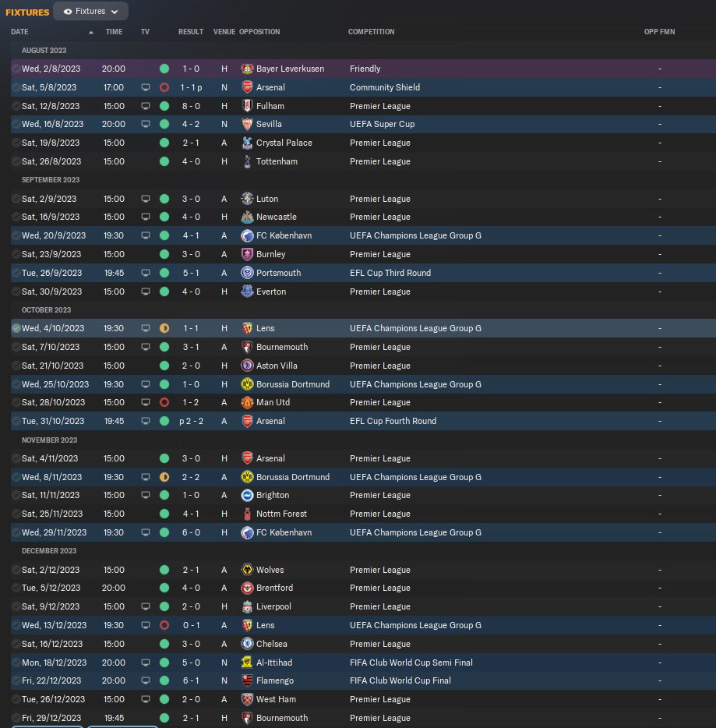Sort by the COMPETITION column header
Image resolution: width=716 pixels, height=728 pixels.
click(371, 32)
